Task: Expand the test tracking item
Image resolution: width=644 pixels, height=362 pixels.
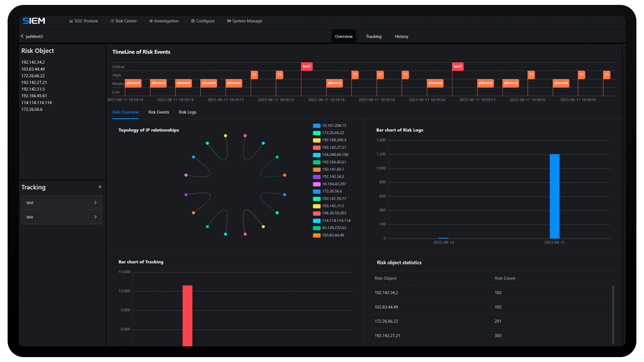Action: [x=62, y=203]
